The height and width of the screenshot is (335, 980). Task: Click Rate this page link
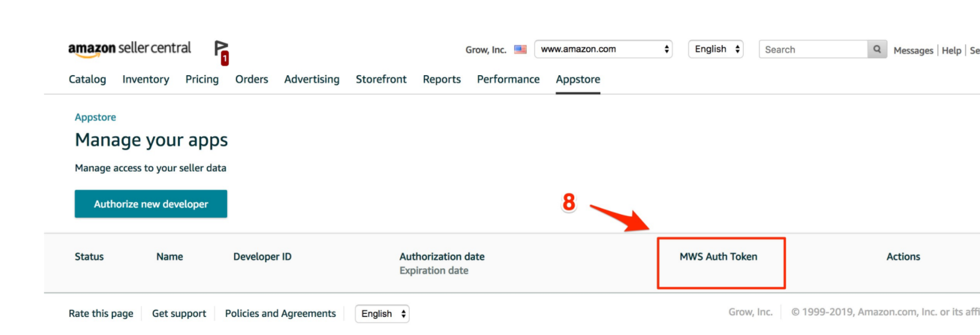[101, 313]
